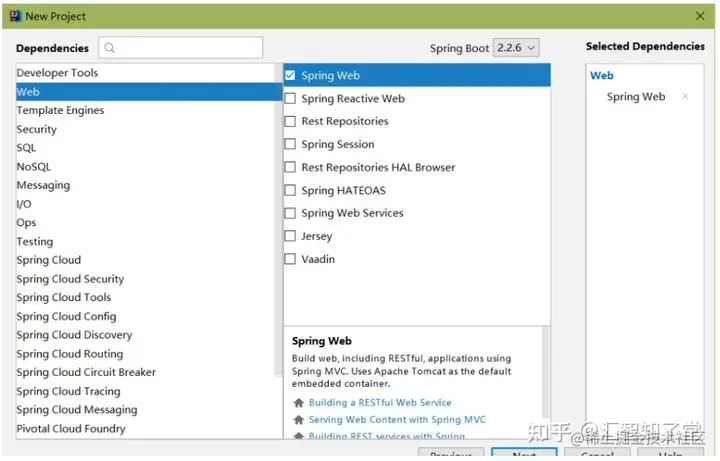Check the Rest Repositories option
Image resolution: width=720 pixels, height=461 pixels.
pyautogui.click(x=290, y=121)
